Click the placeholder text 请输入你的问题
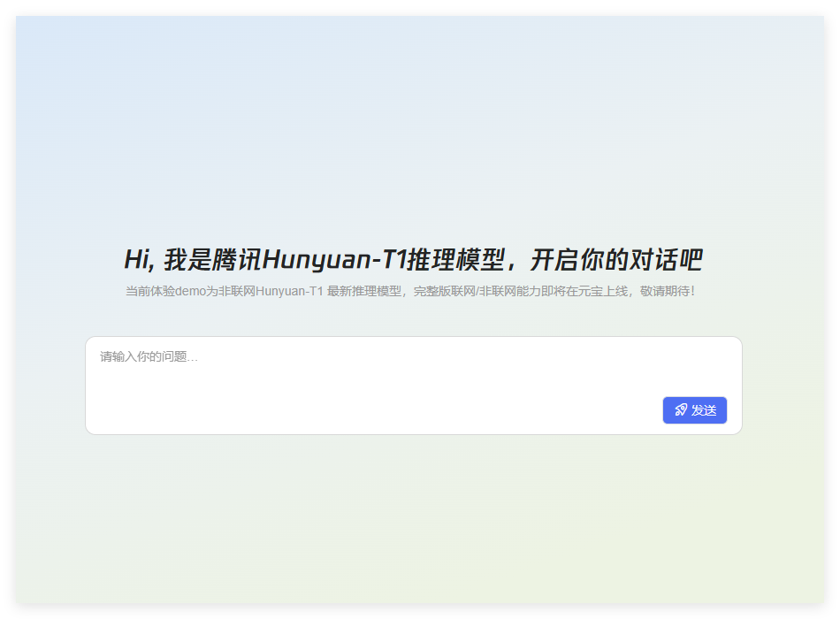 tap(149, 356)
